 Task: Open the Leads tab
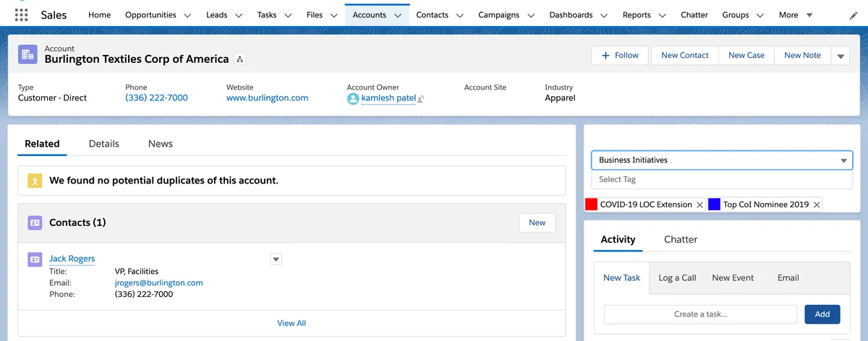tap(217, 15)
